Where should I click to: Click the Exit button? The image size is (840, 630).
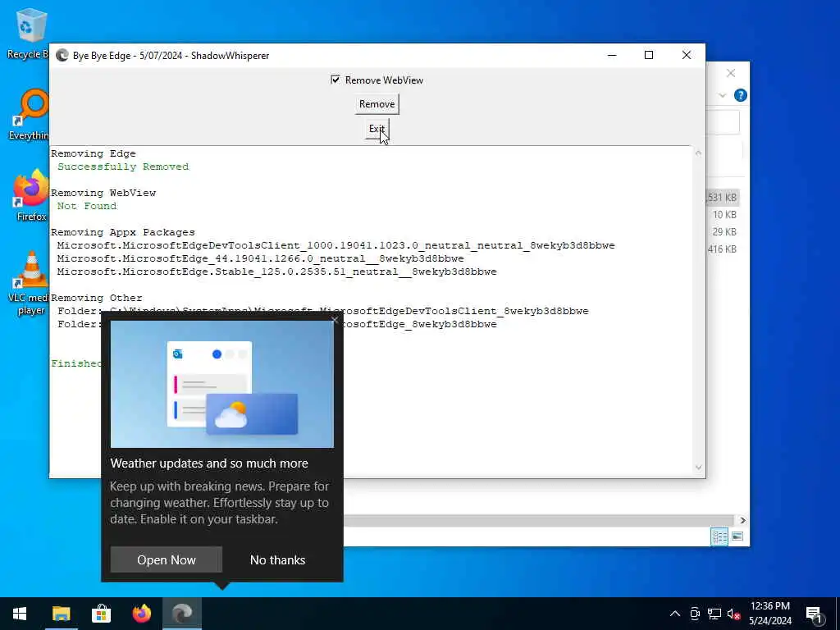(377, 129)
